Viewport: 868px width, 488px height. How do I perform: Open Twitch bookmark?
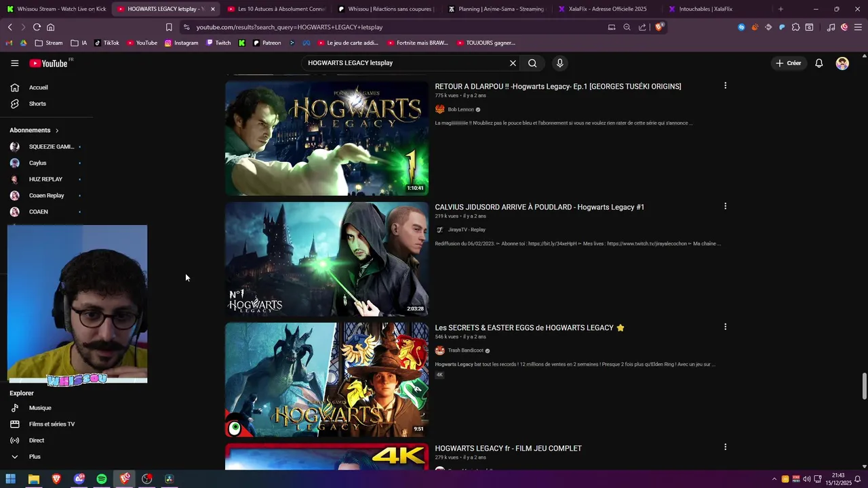pyautogui.click(x=218, y=43)
